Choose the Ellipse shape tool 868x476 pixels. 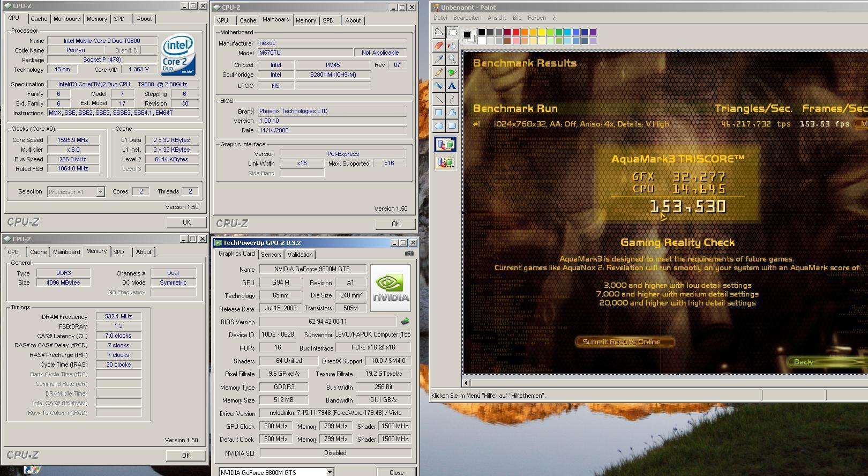[x=439, y=126]
